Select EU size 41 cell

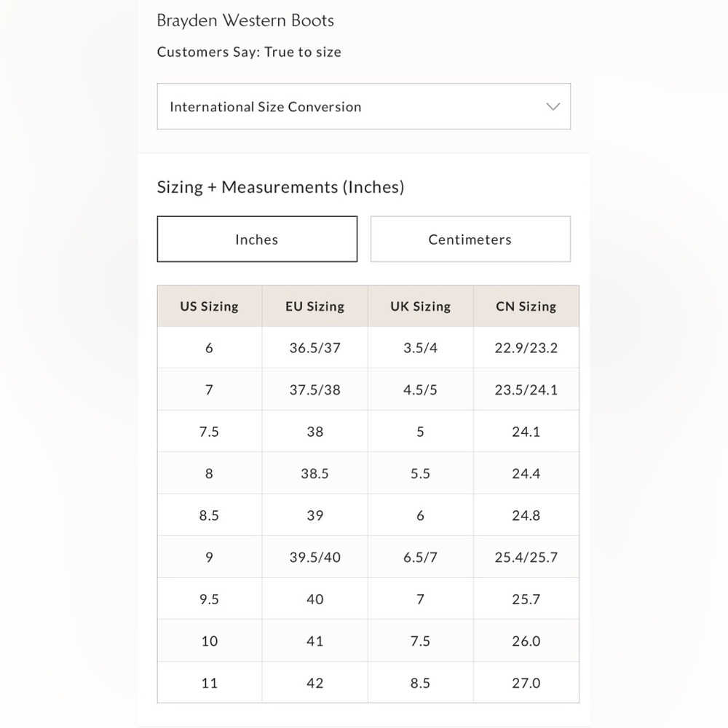(314, 641)
